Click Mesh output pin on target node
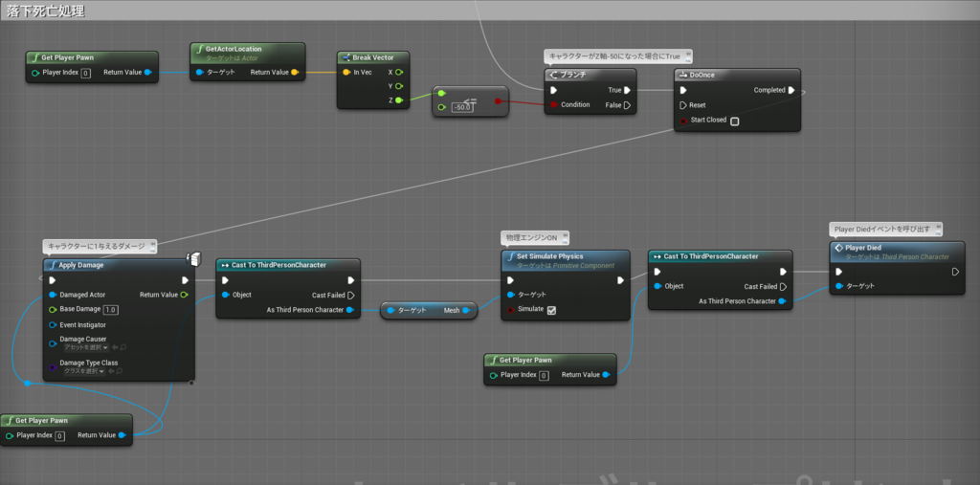The image size is (980, 485). pos(466,310)
